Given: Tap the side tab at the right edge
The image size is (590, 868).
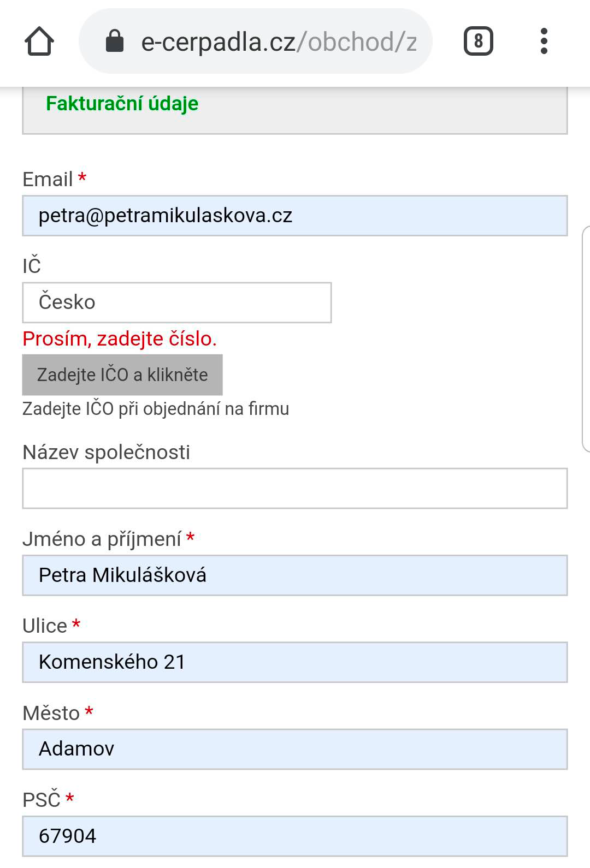Looking at the screenshot, I should click(586, 339).
